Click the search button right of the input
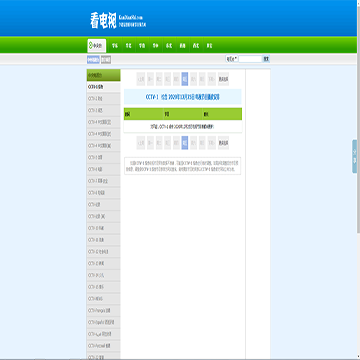 pyautogui.click(x=266, y=59)
